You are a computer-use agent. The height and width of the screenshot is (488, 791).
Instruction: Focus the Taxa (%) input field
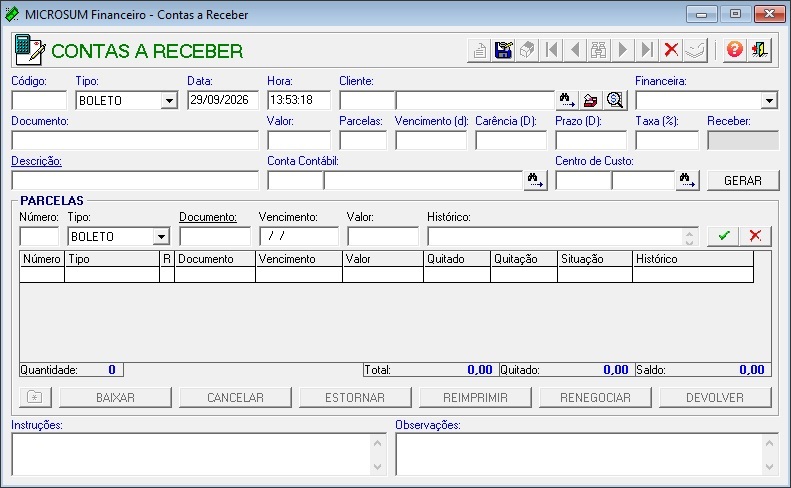667,140
